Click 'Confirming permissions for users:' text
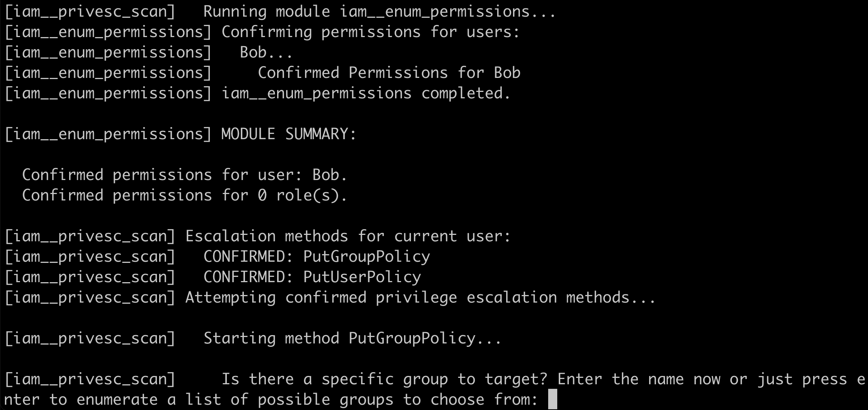Screen dimensions: 868x410 tap(370, 32)
